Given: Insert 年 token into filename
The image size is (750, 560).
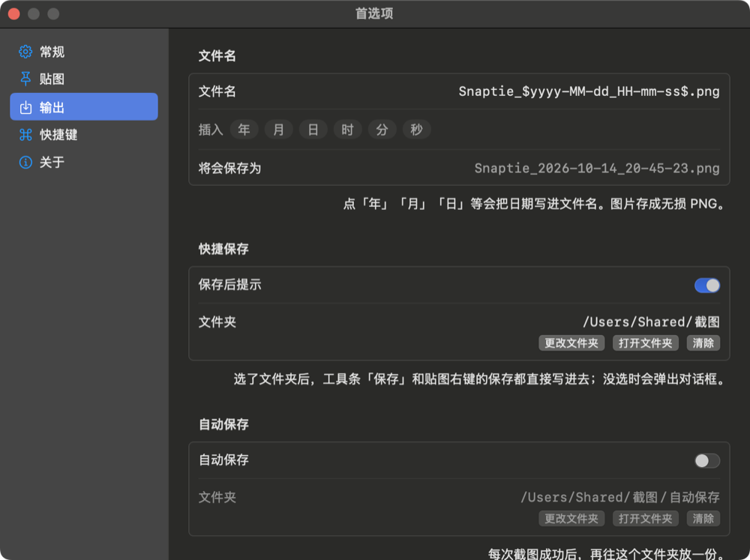Looking at the screenshot, I should coord(244,130).
